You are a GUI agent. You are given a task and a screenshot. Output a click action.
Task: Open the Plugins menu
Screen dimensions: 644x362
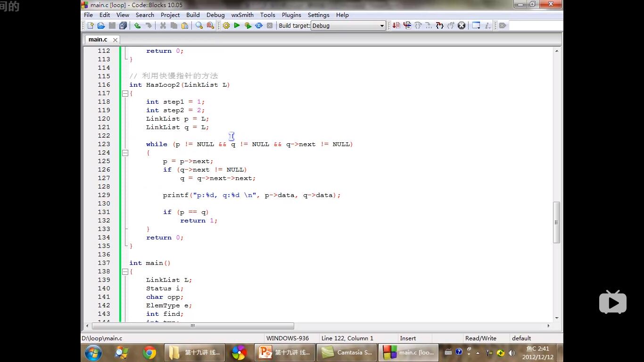point(291,15)
